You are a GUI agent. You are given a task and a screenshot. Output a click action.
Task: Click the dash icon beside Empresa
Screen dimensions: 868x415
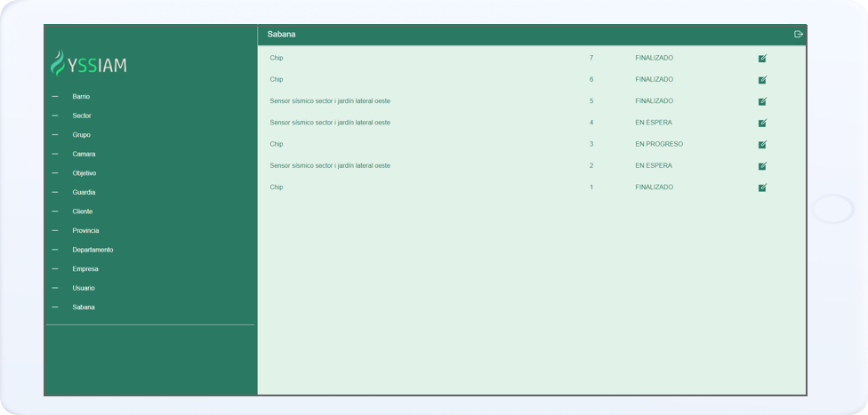(x=55, y=269)
